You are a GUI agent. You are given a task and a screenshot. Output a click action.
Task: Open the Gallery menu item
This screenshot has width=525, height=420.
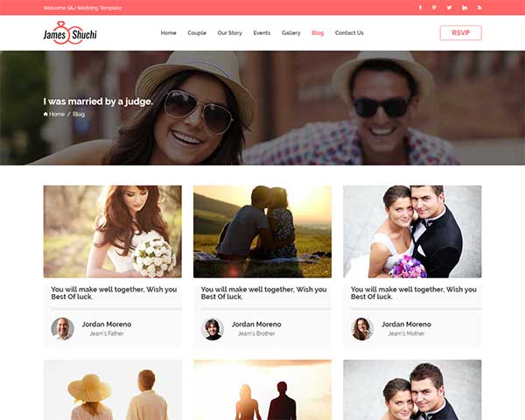click(291, 33)
